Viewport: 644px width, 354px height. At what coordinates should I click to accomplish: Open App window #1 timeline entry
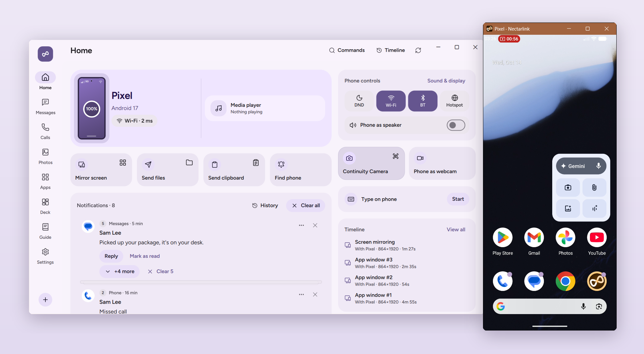[407, 298]
